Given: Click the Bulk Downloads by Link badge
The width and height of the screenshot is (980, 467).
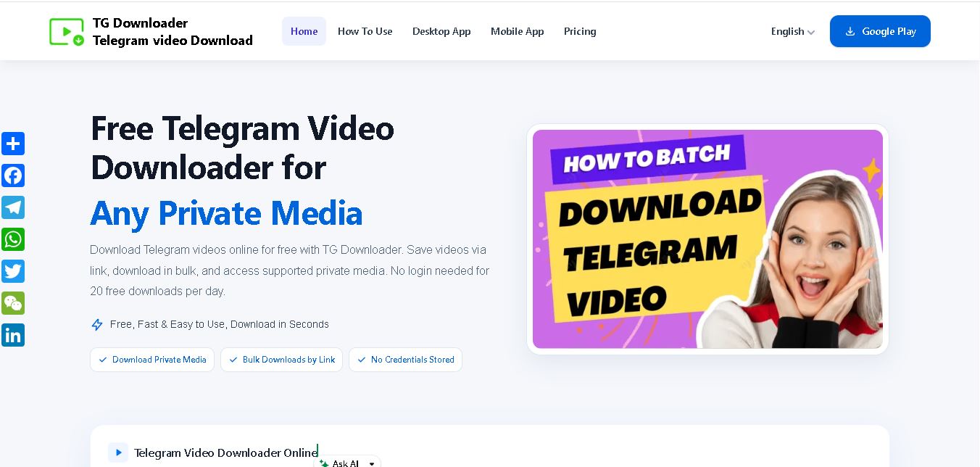Looking at the screenshot, I should 282,360.
